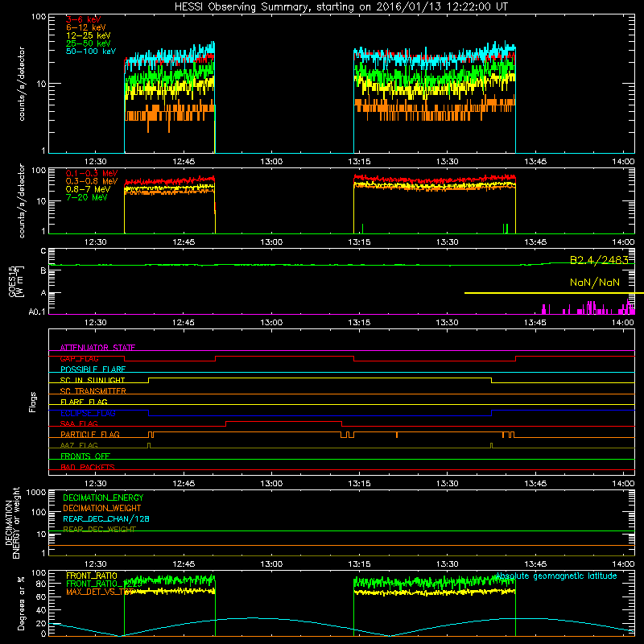Select the ATTENUATOR_STATE flag label
Screen dimensions: 644x644
[97, 348]
